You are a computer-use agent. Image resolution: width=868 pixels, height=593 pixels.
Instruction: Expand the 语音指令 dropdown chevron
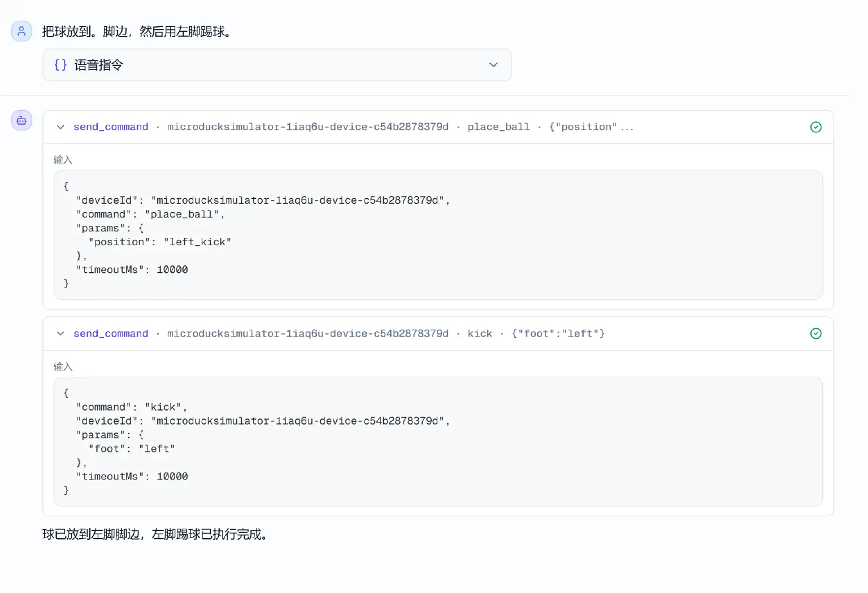pyautogui.click(x=493, y=65)
